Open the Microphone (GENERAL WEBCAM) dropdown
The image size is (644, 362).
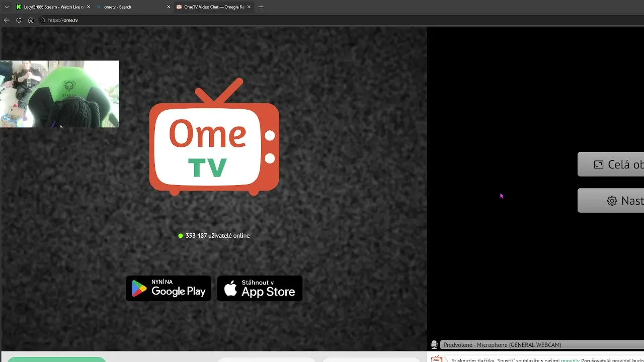542,345
